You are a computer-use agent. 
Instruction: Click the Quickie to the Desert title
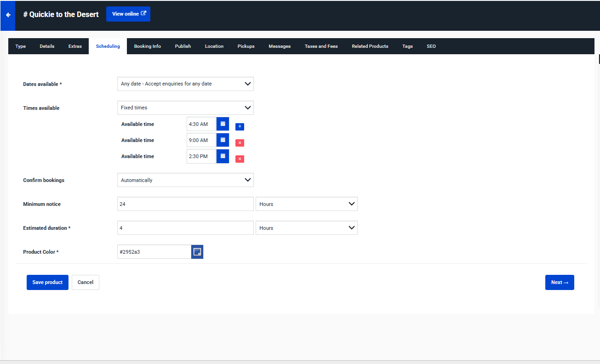point(61,14)
